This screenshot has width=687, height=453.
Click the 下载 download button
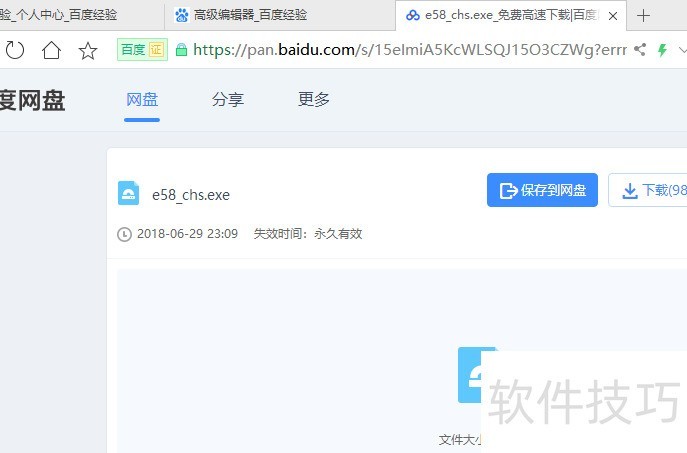pyautogui.click(x=648, y=190)
